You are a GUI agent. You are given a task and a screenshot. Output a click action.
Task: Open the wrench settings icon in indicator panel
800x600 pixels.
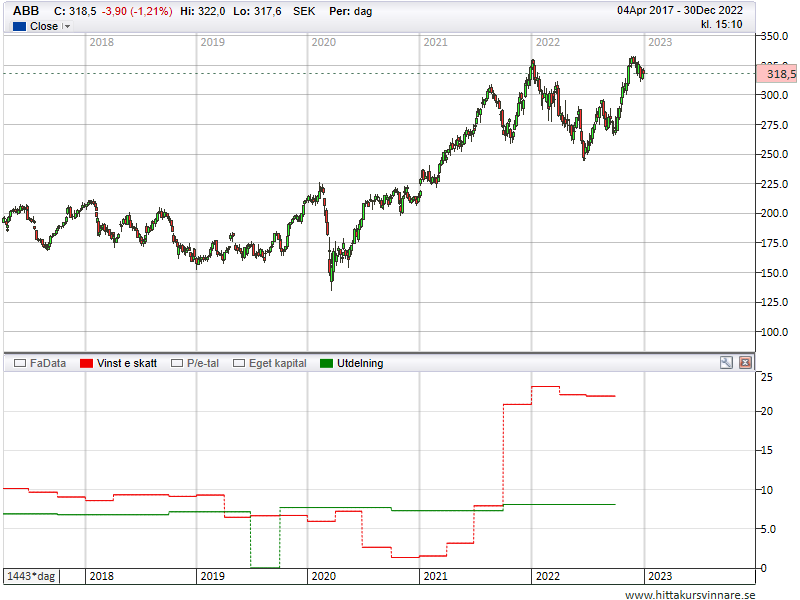point(726,363)
